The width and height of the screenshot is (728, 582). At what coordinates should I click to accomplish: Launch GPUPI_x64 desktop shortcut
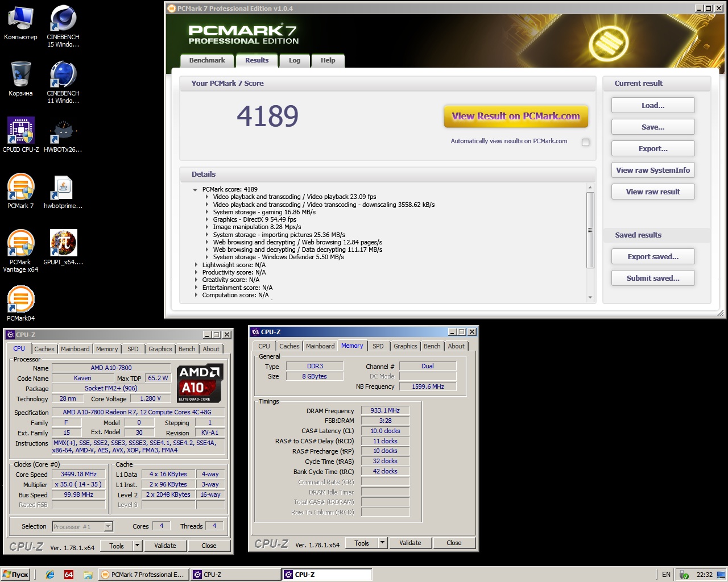coord(63,247)
